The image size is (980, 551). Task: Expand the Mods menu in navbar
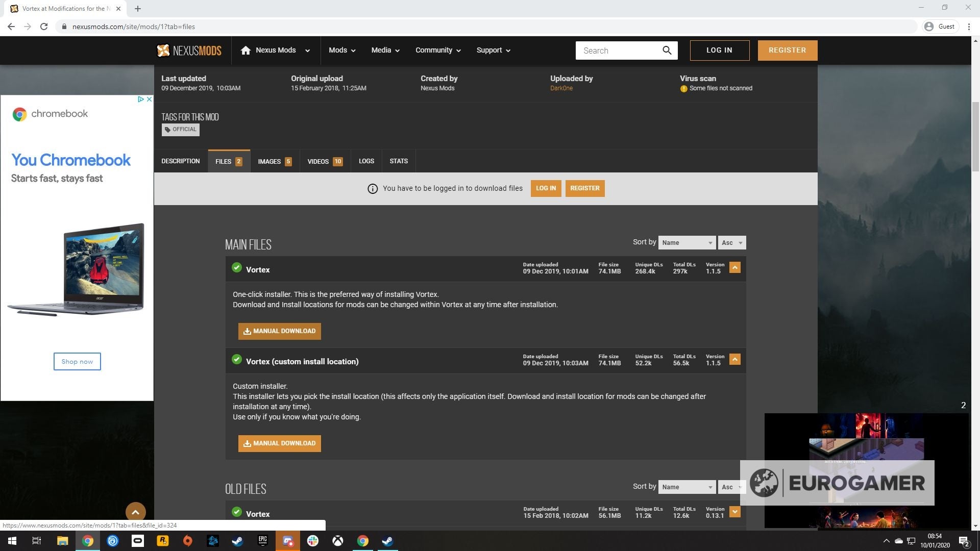tap(342, 50)
